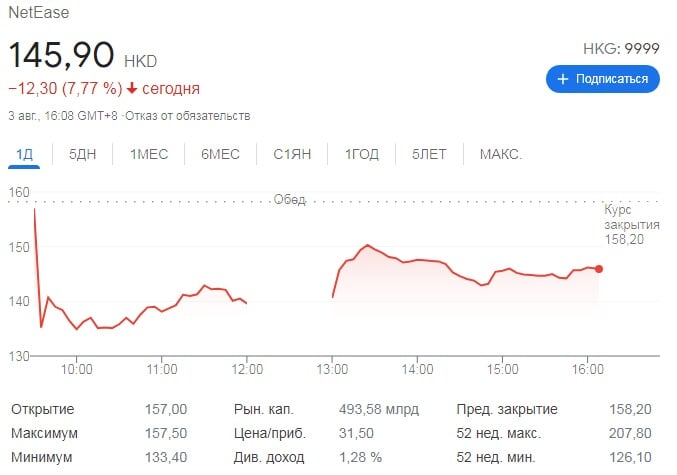
Task: Click the red endpoint dot on chart
Action: tap(599, 268)
